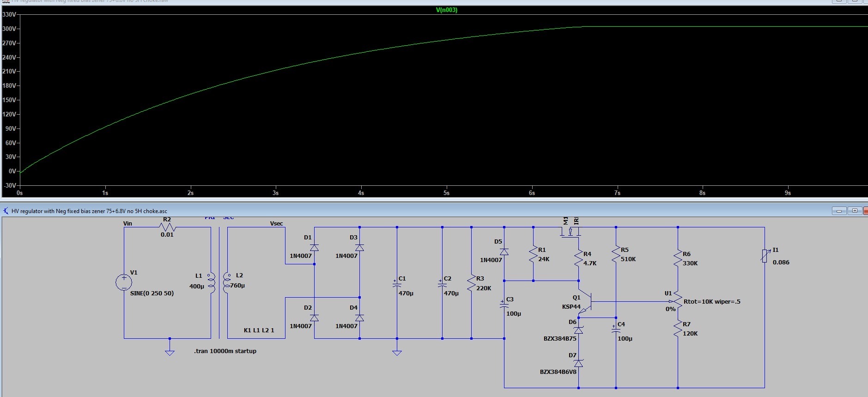The image size is (868, 397).
Task: Click voltage source V1 symbol
Action: [x=124, y=282]
